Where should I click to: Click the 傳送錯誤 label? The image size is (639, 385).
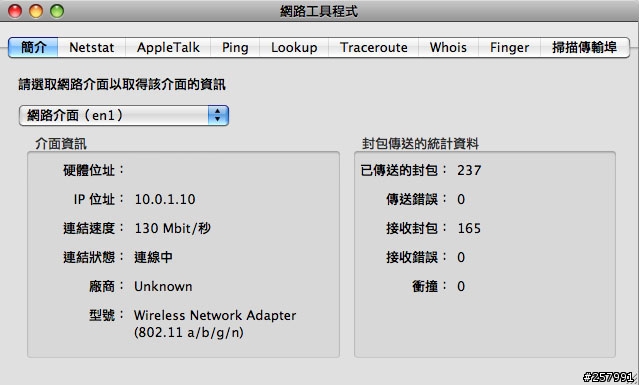point(416,199)
